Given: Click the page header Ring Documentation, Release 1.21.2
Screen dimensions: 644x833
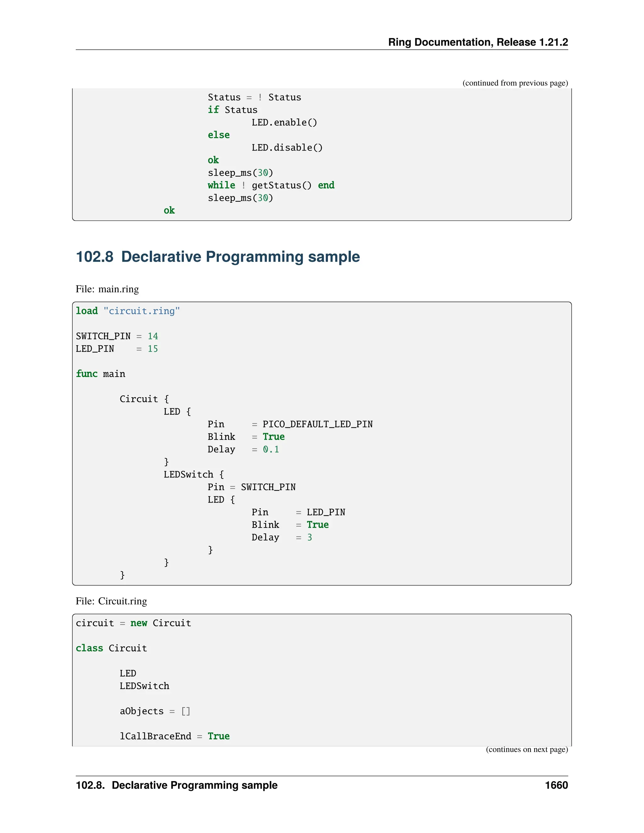Looking at the screenshot, I should [478, 42].
